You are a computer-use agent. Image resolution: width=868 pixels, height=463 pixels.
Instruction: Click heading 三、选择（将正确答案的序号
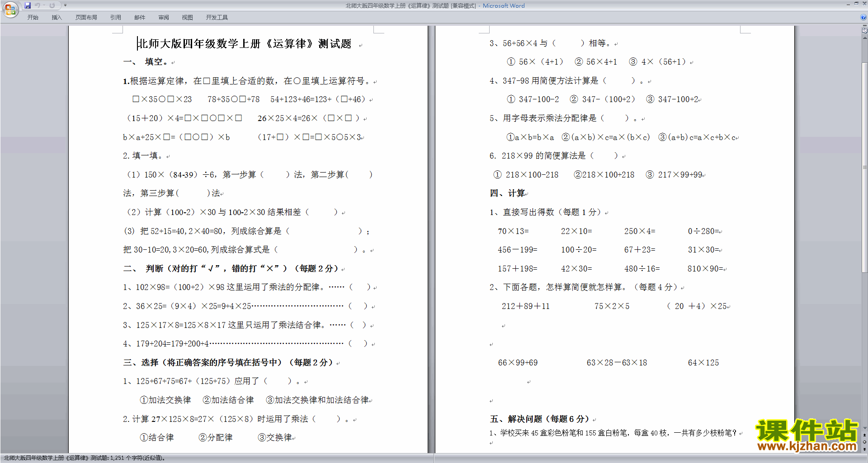pyautogui.click(x=229, y=363)
